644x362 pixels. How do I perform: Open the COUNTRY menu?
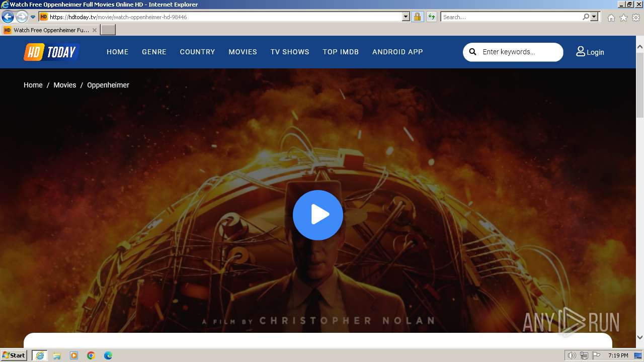click(x=197, y=52)
